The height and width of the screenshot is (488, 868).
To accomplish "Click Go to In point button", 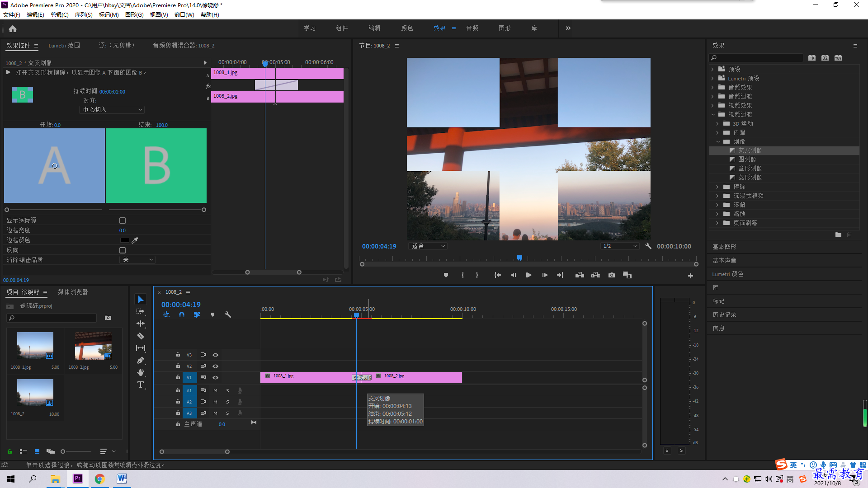I will 497,275.
